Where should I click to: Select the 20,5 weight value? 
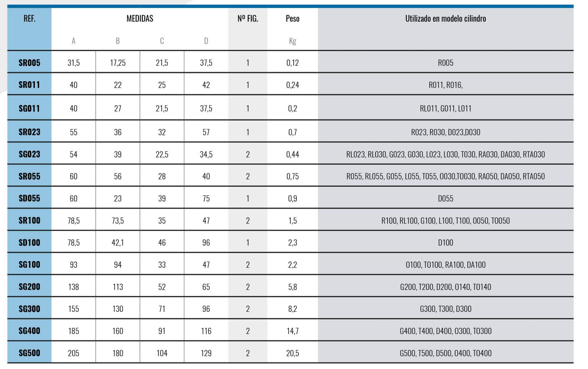tap(292, 353)
